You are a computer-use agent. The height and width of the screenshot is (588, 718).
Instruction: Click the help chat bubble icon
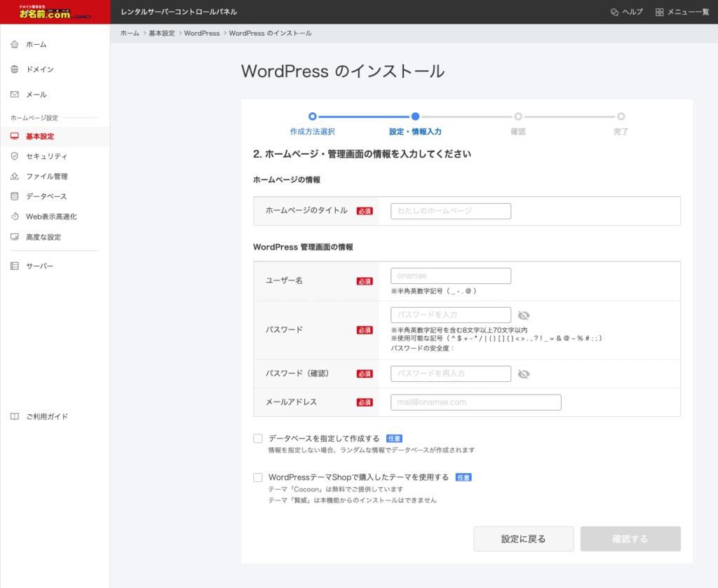tap(614, 13)
